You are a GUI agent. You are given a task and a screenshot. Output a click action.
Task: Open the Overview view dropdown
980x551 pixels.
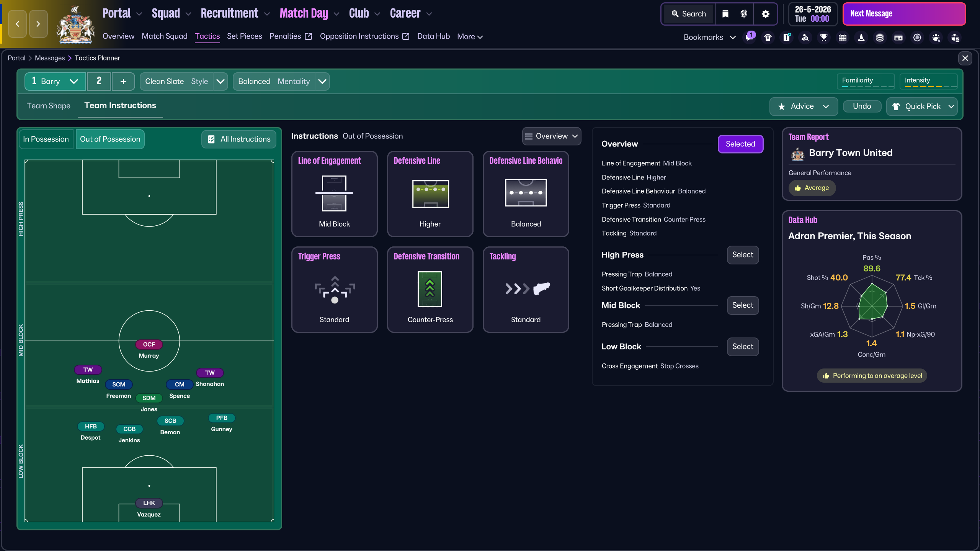[x=551, y=136]
